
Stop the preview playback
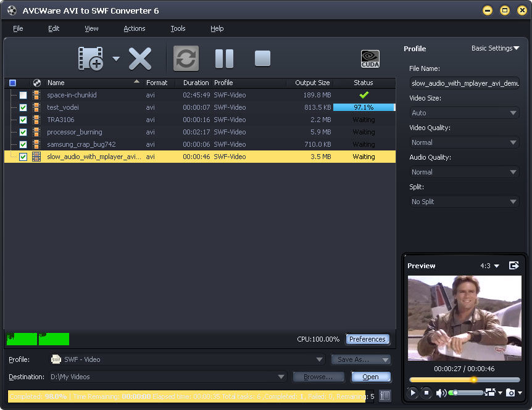click(x=426, y=393)
